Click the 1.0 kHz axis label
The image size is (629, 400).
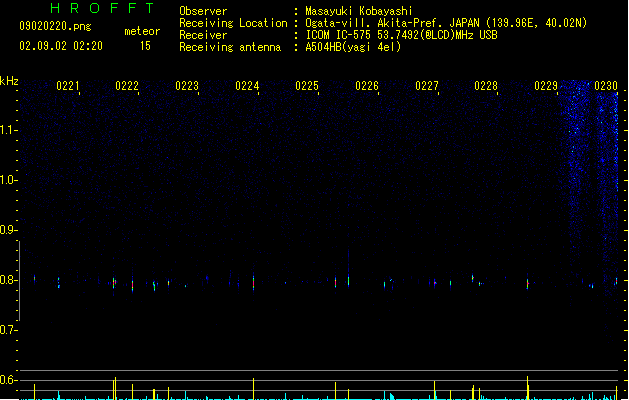point(8,180)
